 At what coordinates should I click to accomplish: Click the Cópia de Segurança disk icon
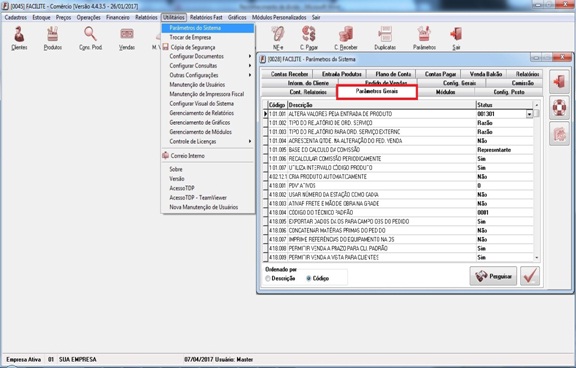tap(165, 47)
